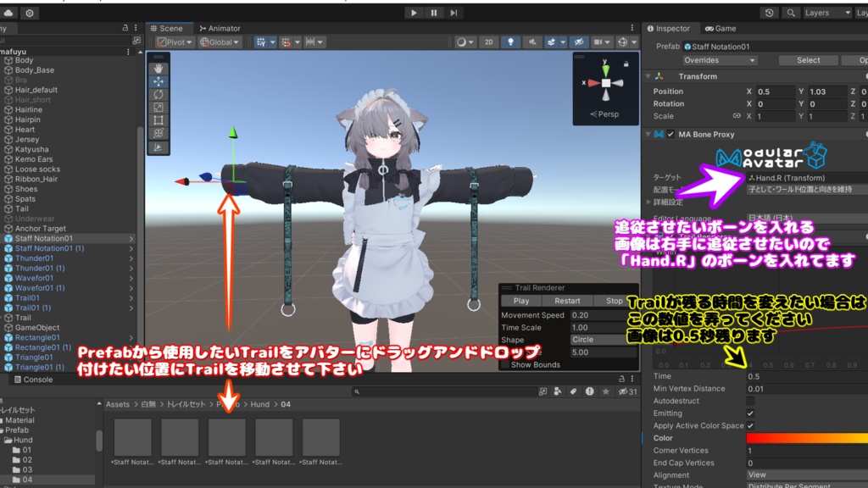Expand Staff Notation01 prefab arrow in hierarchy
Image resolution: width=868 pixels, height=488 pixels.
click(131, 238)
